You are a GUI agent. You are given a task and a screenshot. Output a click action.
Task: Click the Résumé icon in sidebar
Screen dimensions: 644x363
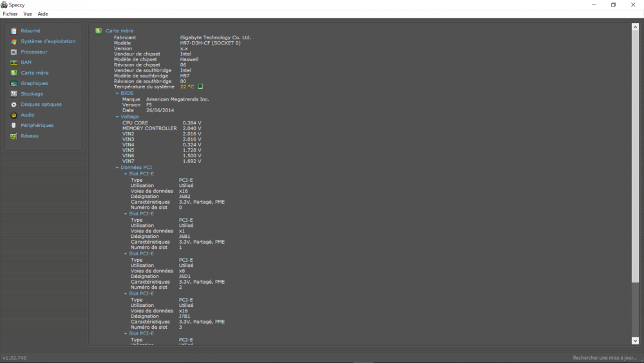coord(14,31)
